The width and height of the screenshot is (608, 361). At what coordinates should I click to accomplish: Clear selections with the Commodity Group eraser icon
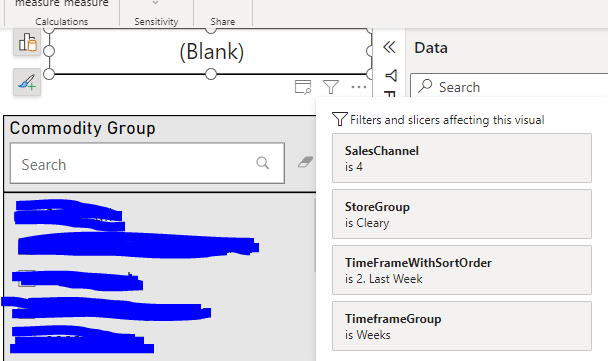point(306,162)
